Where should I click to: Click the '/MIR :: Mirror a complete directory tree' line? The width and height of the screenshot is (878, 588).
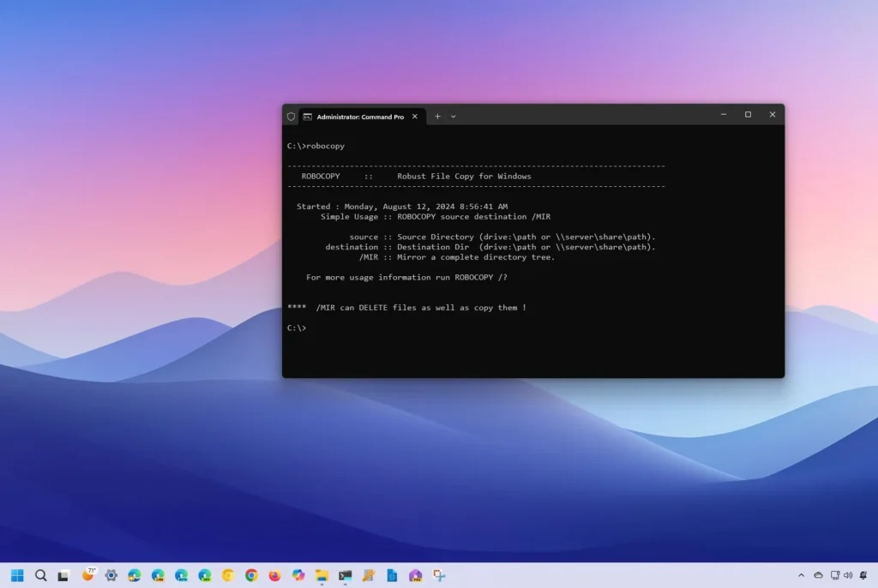(457, 257)
